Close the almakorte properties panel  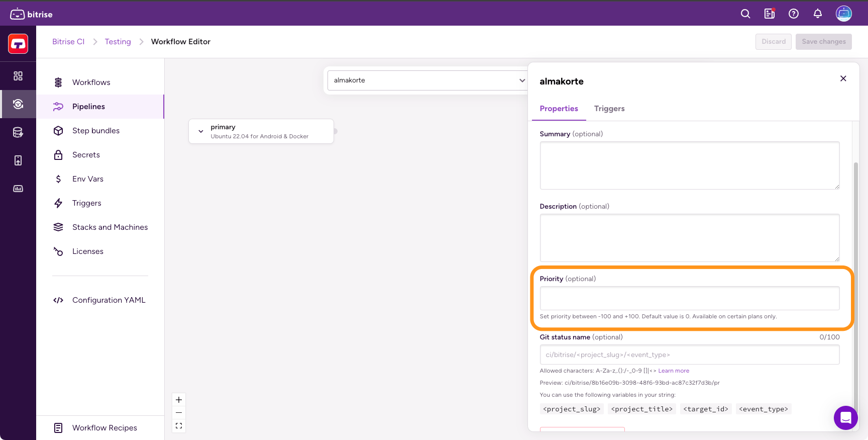tap(843, 78)
